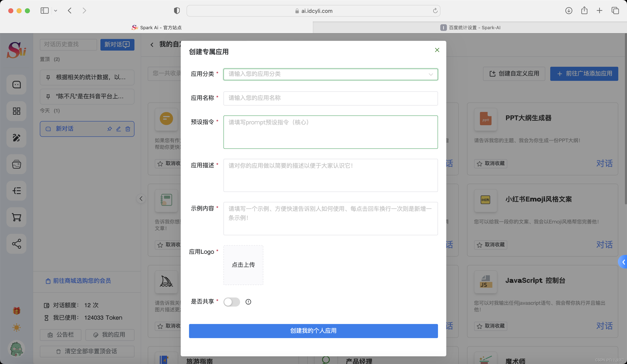The image size is (627, 364).
Task: Close the 创建专属应用 dialog
Action: click(437, 50)
